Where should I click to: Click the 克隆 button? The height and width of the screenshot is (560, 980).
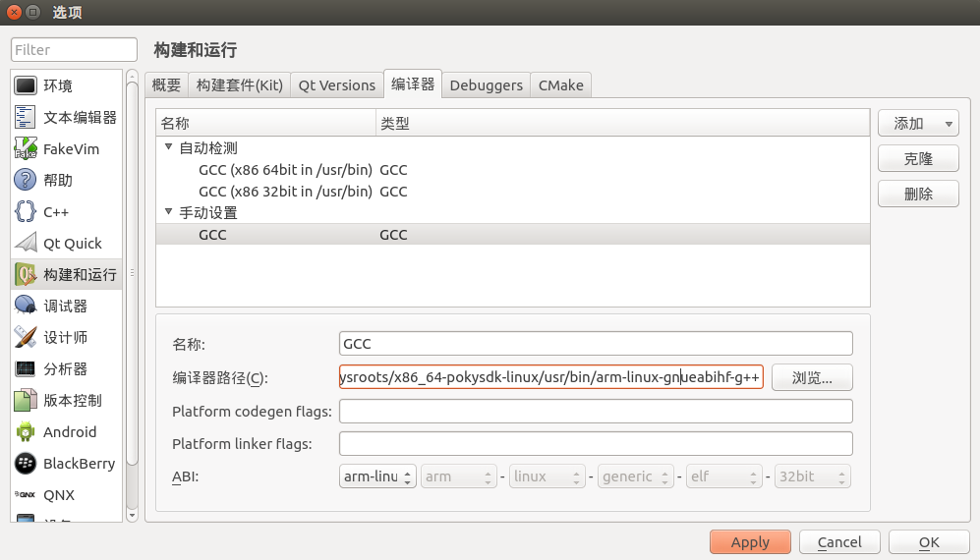point(918,159)
